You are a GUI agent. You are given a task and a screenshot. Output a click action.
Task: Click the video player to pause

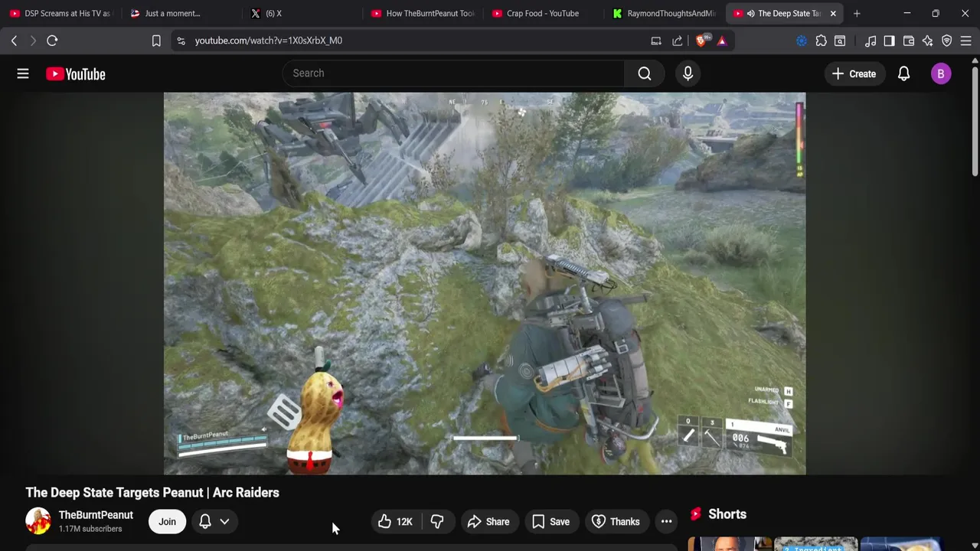(x=485, y=283)
